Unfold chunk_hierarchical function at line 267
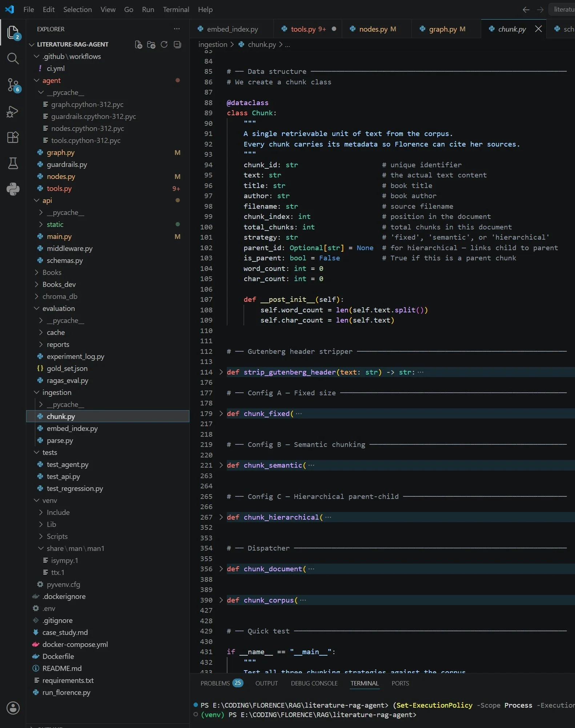 click(x=221, y=517)
